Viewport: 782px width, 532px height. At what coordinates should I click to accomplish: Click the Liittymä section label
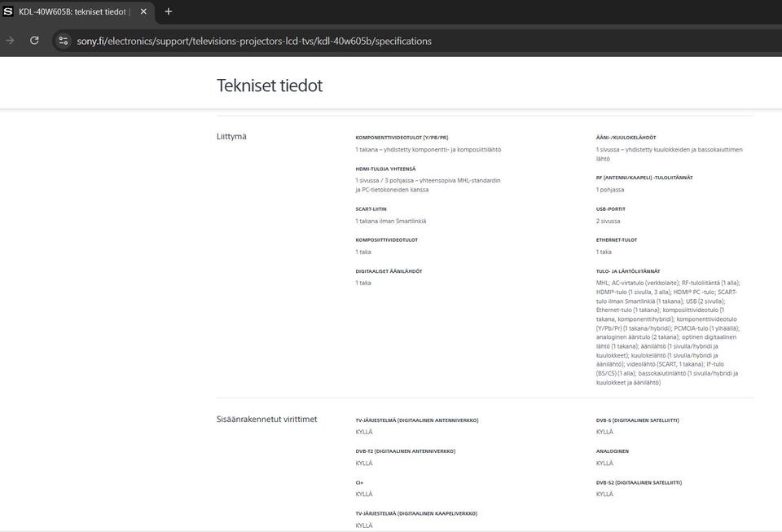pos(231,136)
